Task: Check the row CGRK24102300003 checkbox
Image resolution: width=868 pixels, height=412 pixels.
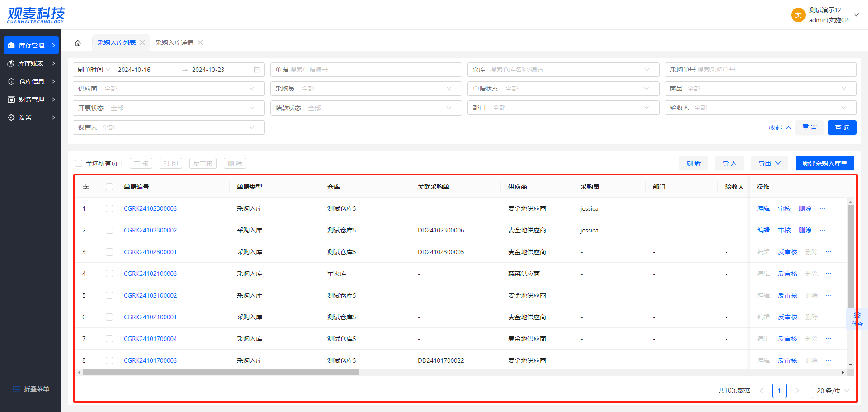Action: point(109,208)
